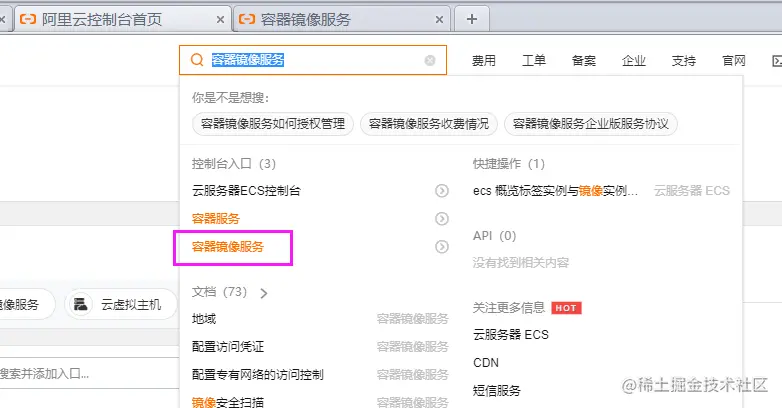Open the 支持 menu
The width and height of the screenshot is (782, 408).
tap(683, 60)
